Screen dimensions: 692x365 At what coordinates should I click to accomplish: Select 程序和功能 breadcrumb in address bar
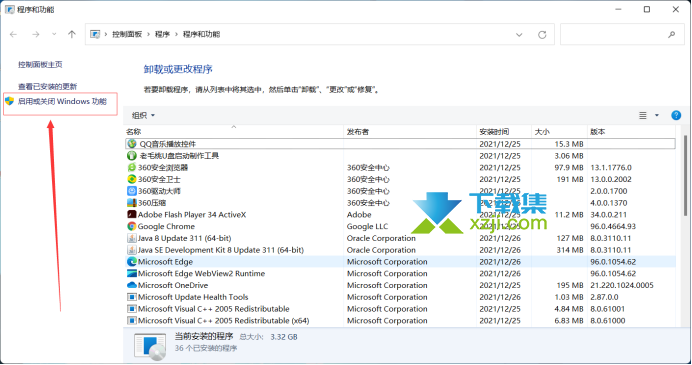pos(201,34)
